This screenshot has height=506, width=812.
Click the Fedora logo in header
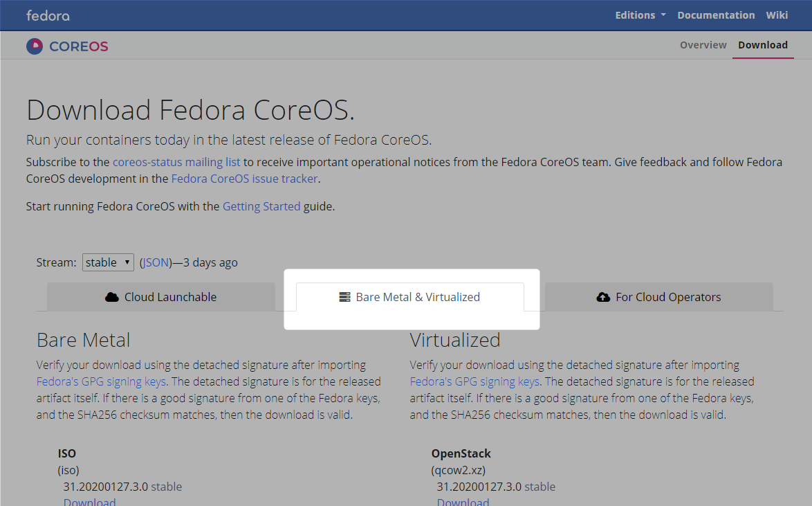pyautogui.click(x=48, y=15)
